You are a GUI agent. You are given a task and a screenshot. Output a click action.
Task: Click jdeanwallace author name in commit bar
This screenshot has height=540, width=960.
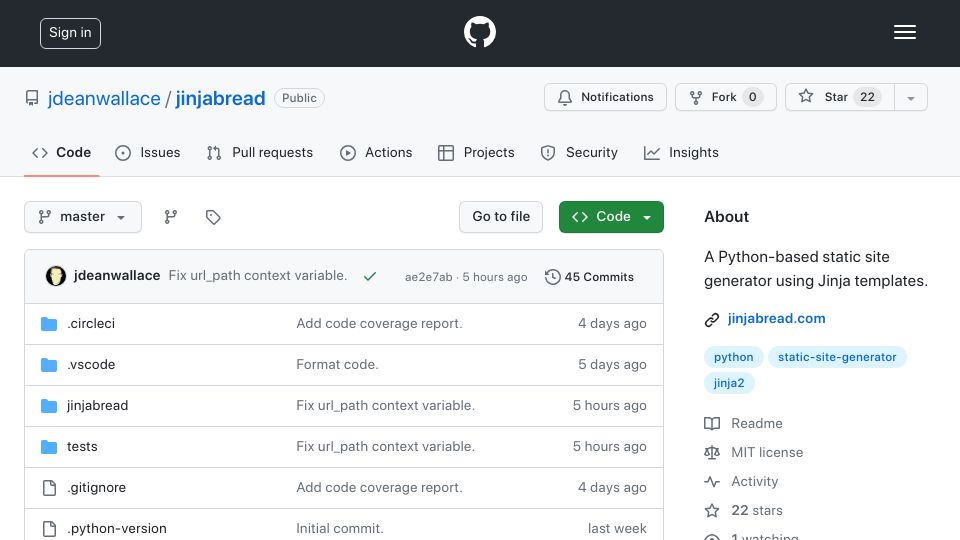tap(117, 276)
